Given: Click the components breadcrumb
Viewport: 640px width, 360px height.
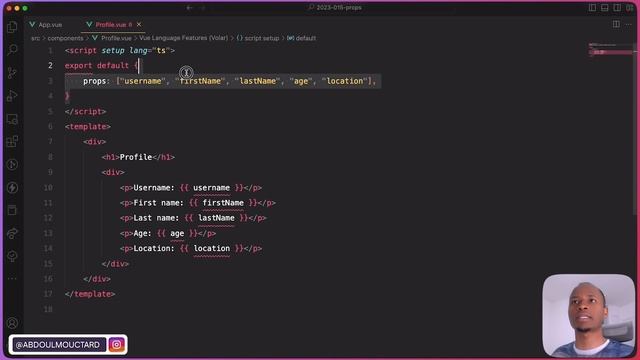Looking at the screenshot, I should pos(65,38).
